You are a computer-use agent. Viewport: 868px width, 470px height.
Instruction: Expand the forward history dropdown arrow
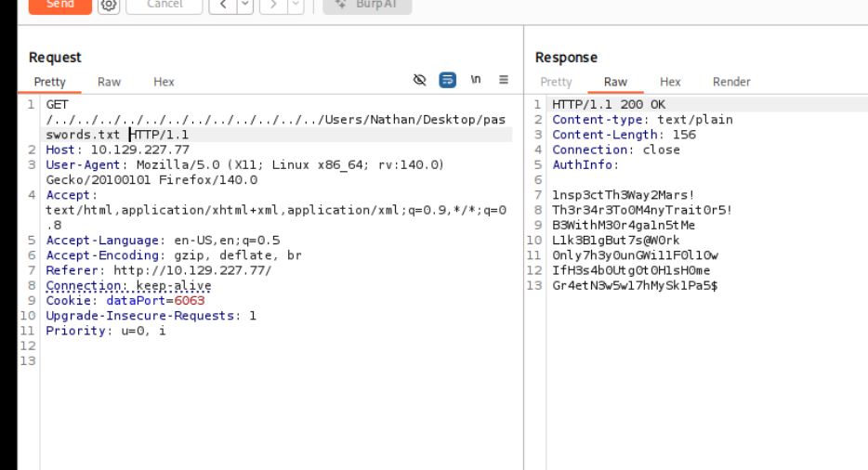coord(295,5)
